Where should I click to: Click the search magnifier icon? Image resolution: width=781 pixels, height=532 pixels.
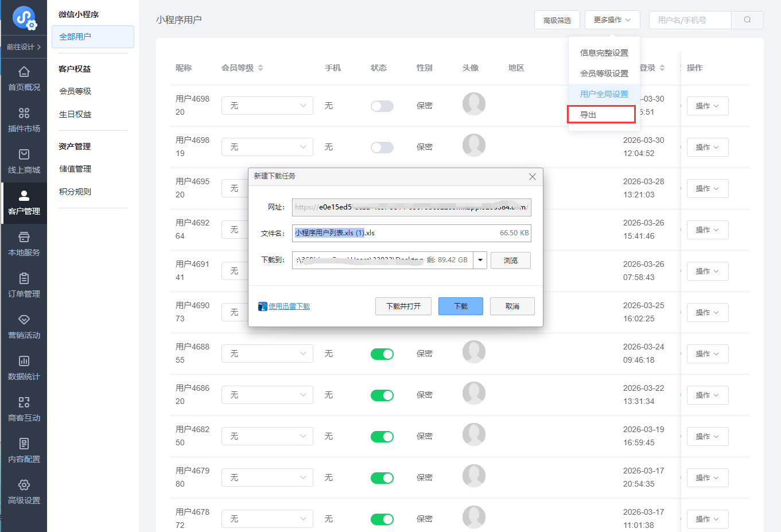tap(747, 20)
